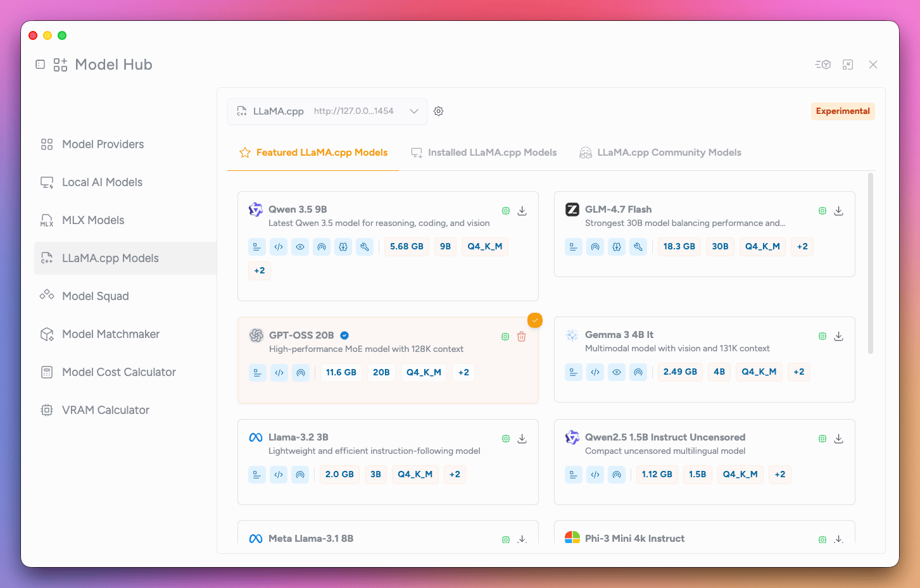This screenshot has width=920, height=588.
Task: Download the Gemma 3 4B It model
Action: pos(838,336)
